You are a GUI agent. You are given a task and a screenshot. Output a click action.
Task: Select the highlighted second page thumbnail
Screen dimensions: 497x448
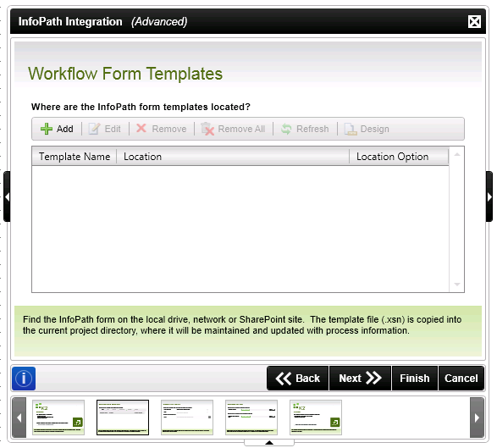(x=123, y=418)
